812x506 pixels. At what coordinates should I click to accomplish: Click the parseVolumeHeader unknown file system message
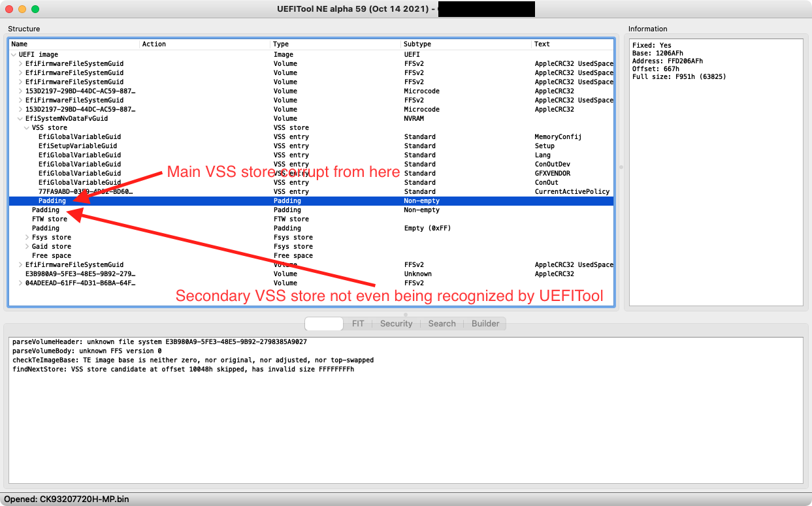[159, 342]
